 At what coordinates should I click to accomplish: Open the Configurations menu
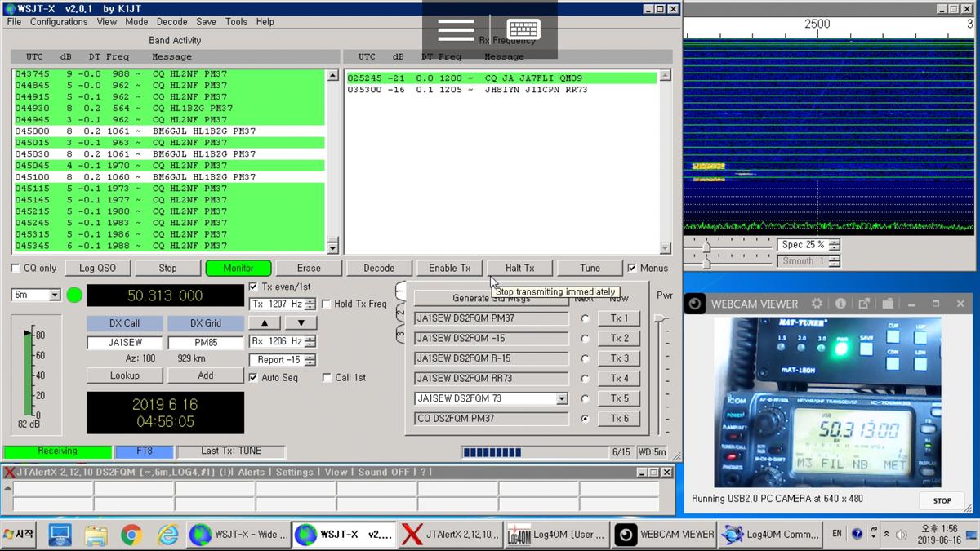pos(59,22)
